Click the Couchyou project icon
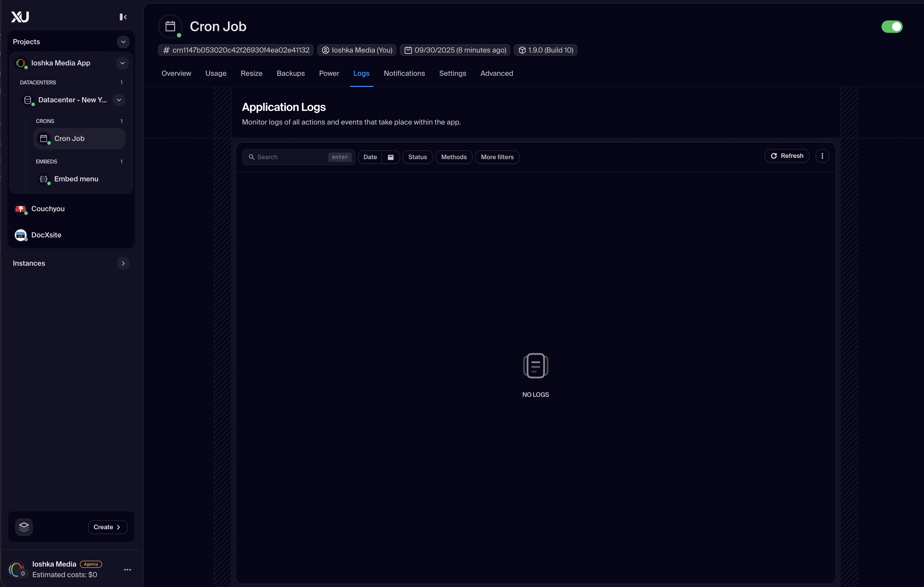This screenshot has width=924, height=587. point(20,209)
